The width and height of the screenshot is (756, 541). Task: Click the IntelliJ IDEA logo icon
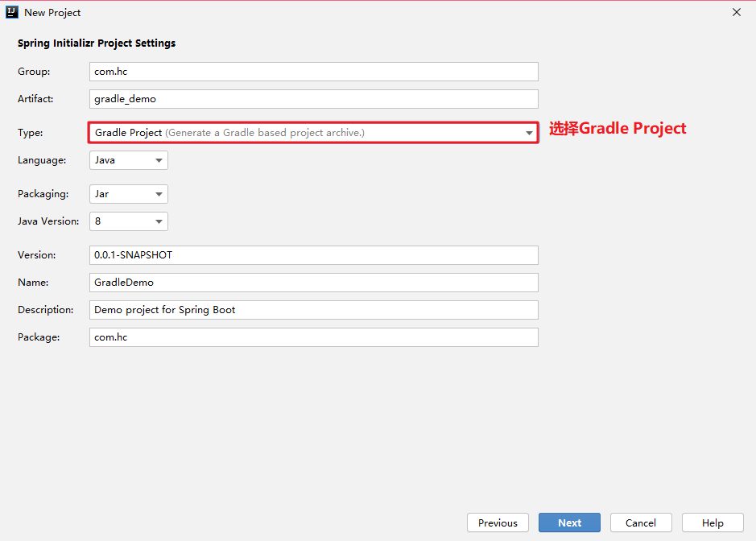tap(11, 12)
